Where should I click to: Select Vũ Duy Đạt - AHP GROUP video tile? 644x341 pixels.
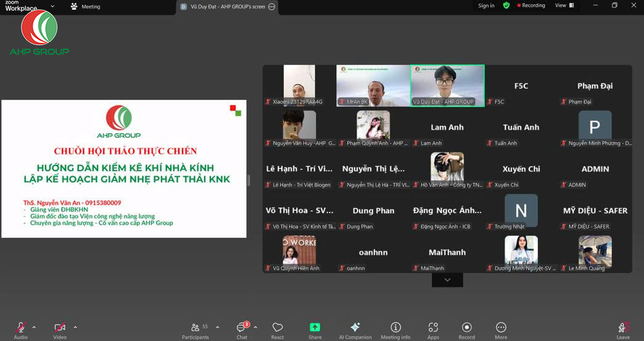(447, 85)
